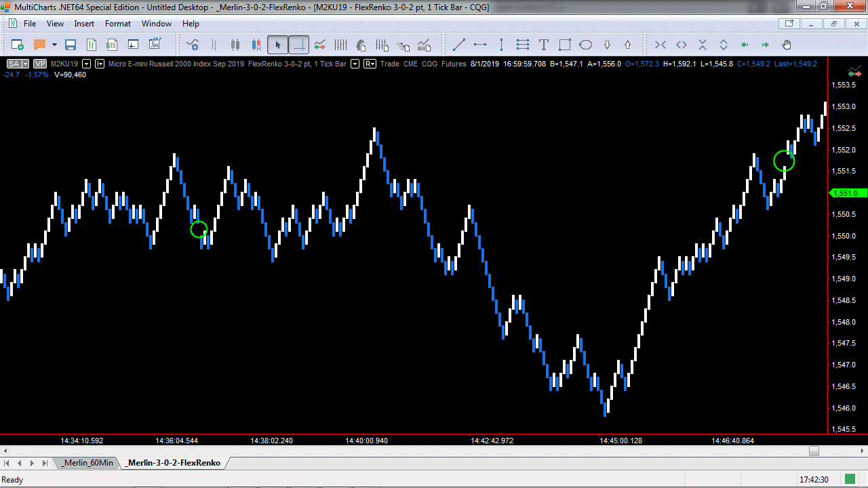Jump to last workspace tab arrow
Screen dimensions: 868x488
point(45,463)
